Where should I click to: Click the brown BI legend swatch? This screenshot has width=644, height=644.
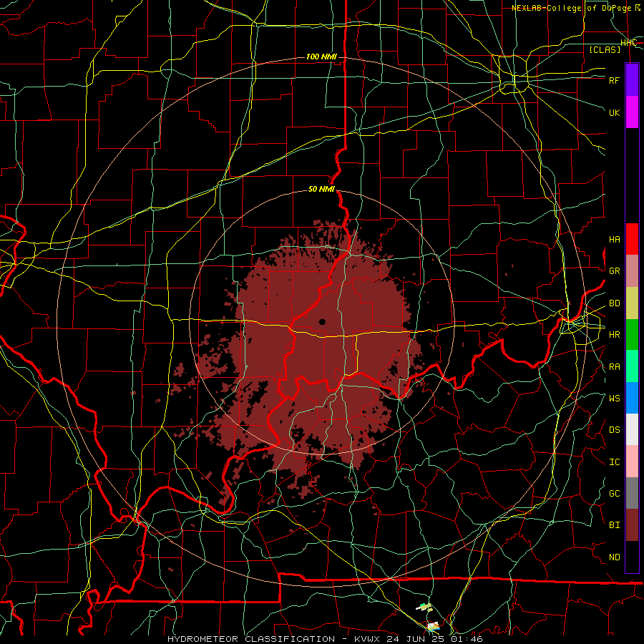(632, 525)
